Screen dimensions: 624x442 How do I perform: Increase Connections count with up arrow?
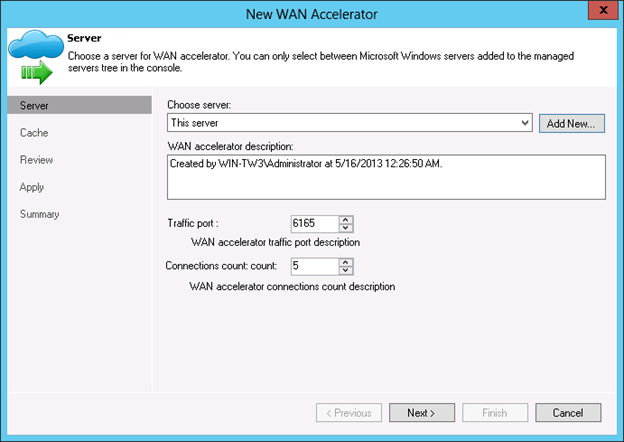click(346, 262)
